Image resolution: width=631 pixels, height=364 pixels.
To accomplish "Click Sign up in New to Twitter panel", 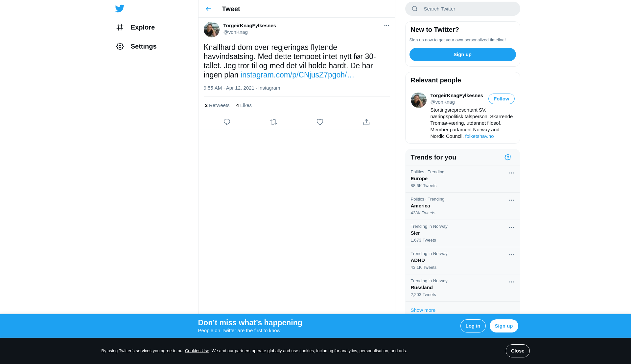I will (462, 54).
